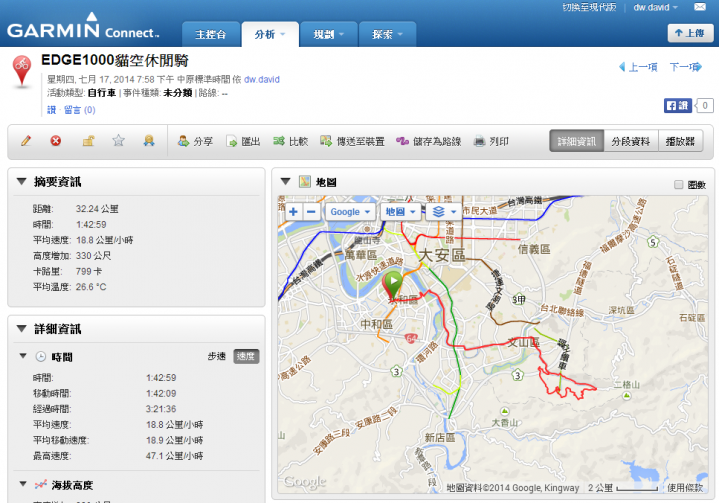Click 切換至現代版 switch version link
Image resolution: width=720 pixels, height=503 pixels.
[590, 7]
